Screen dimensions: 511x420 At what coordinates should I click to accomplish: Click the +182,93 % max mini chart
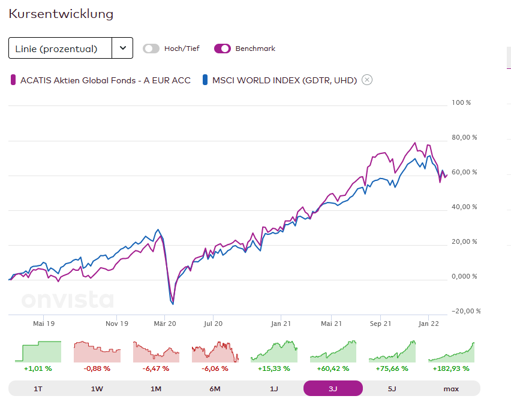[451, 352]
